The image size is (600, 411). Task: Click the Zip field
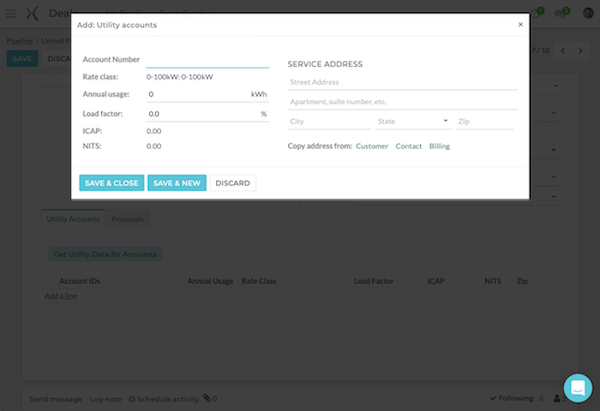(x=484, y=122)
